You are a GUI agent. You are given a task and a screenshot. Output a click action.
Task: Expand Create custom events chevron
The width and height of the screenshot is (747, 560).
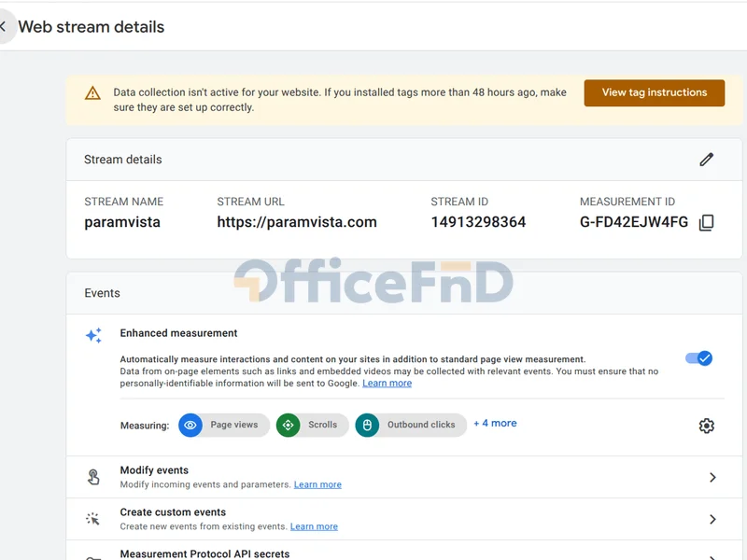pos(712,519)
